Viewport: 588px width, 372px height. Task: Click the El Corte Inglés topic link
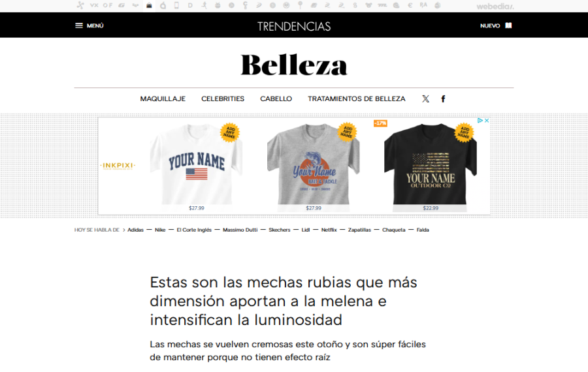(x=194, y=230)
